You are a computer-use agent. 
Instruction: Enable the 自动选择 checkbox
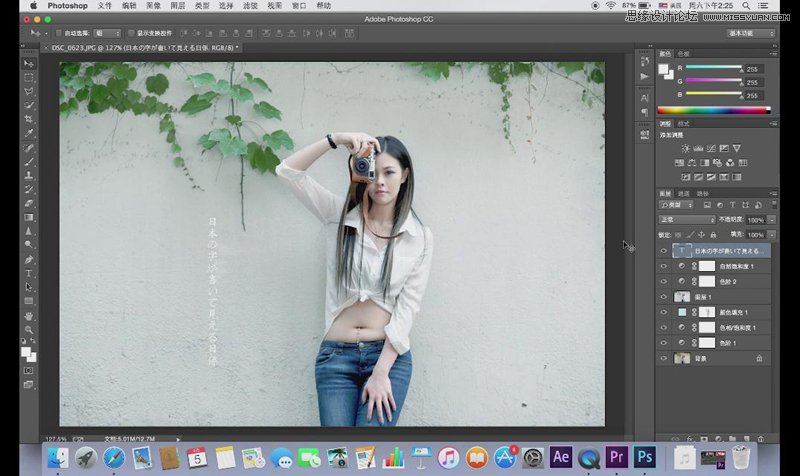point(58,33)
